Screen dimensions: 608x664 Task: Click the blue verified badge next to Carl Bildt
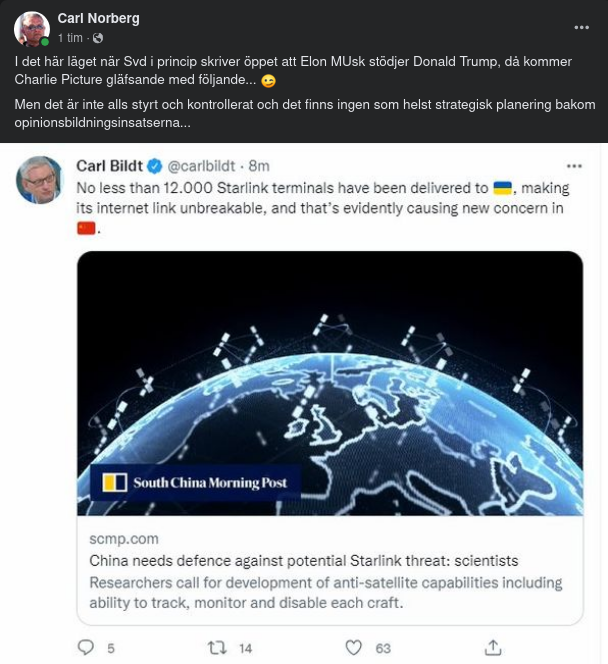pos(155,166)
